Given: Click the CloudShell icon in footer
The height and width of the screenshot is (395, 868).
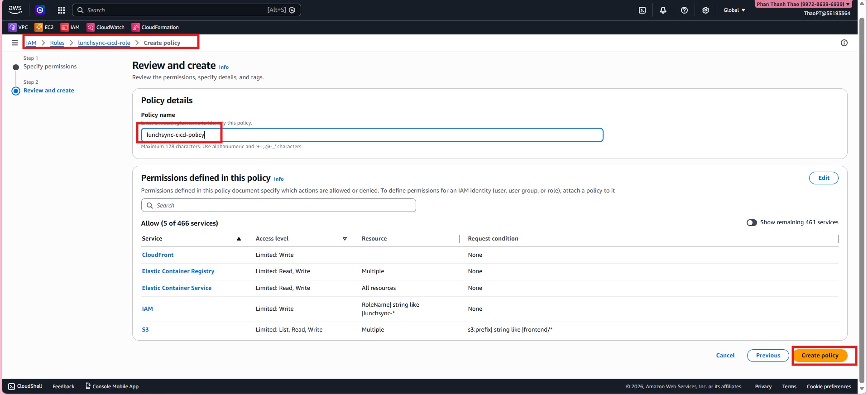Looking at the screenshot, I should point(11,386).
